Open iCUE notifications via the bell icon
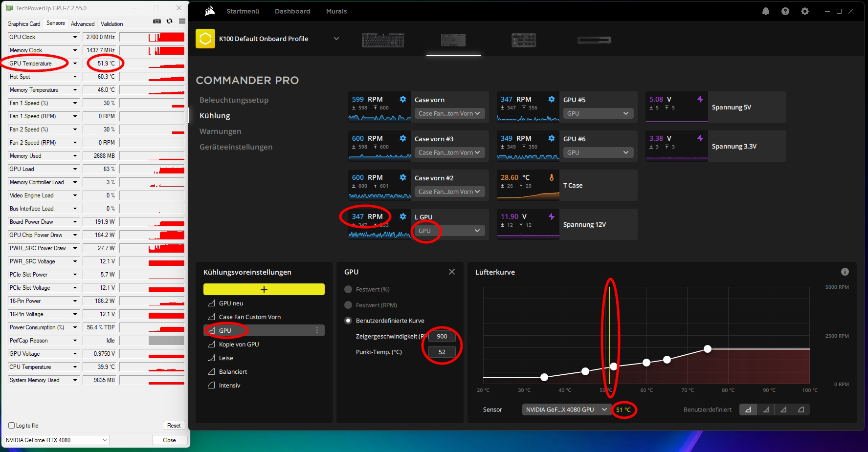 pos(766,11)
